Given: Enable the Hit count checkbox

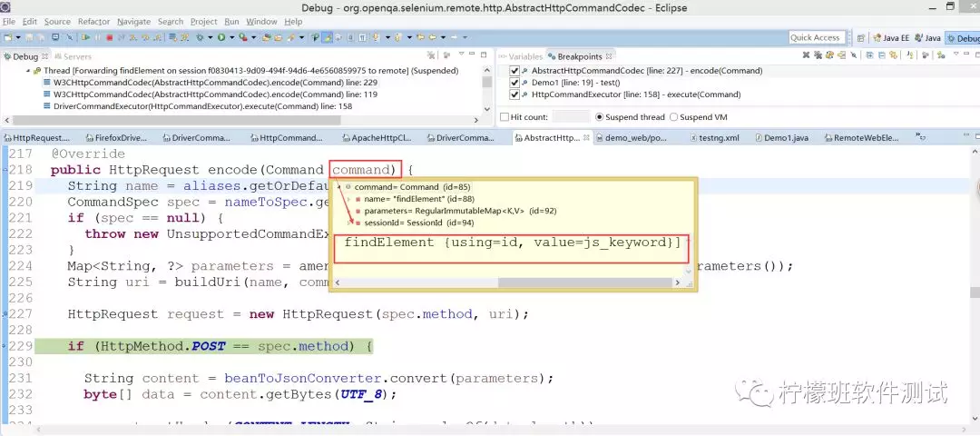Looking at the screenshot, I should pyautogui.click(x=505, y=117).
